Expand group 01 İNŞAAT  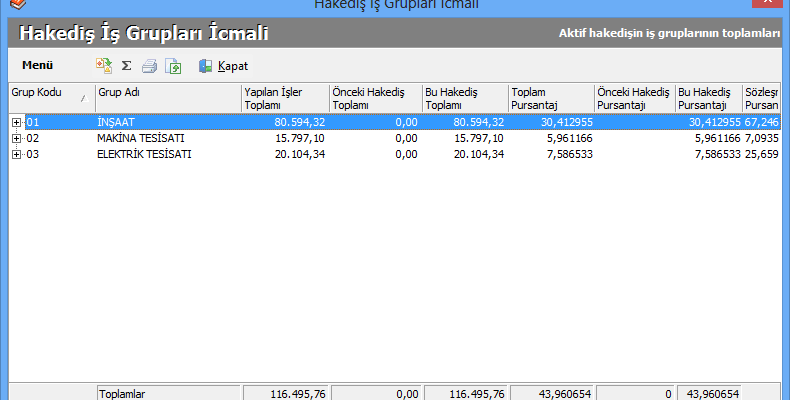point(16,122)
